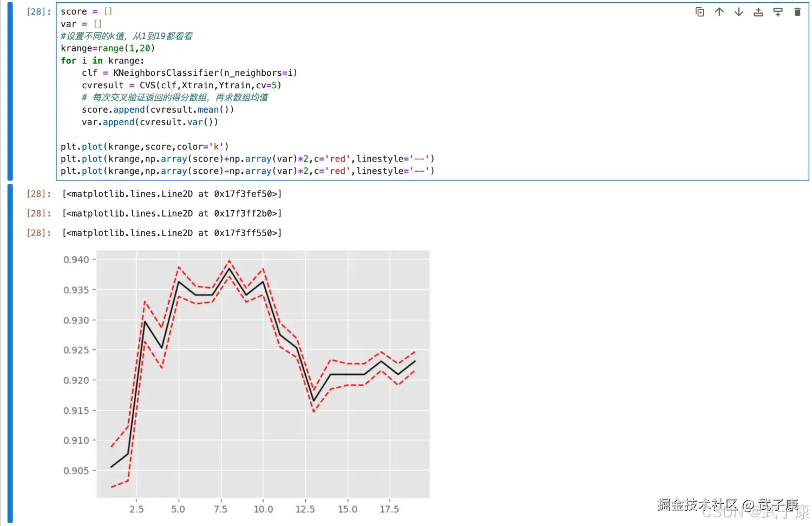812x526 pixels.
Task: Click the plt.plot line adding np.array(var)*2
Action: click(x=247, y=159)
